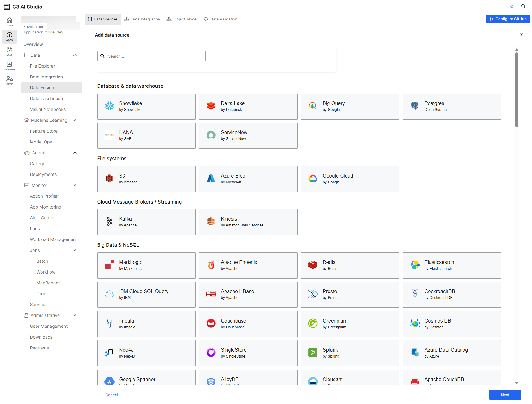This screenshot has width=532, height=404.
Task: Open the Admin icon in left rail
Action: click(x=9, y=80)
